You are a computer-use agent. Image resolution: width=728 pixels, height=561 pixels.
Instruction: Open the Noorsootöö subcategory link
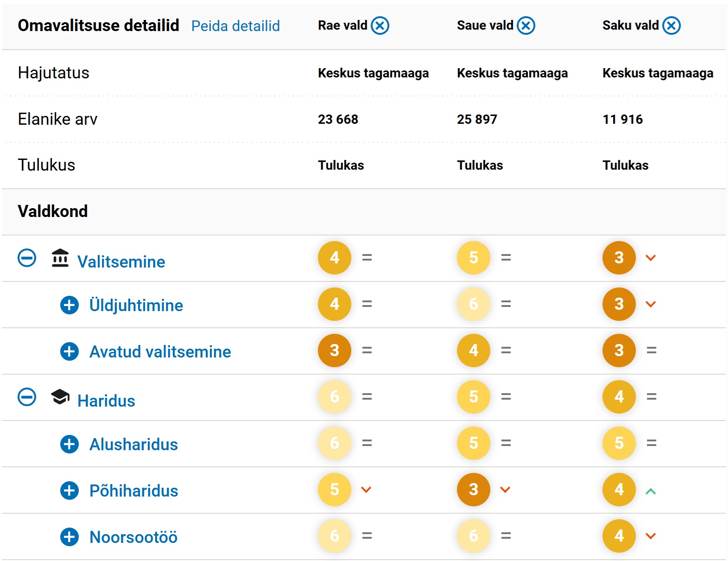133,537
